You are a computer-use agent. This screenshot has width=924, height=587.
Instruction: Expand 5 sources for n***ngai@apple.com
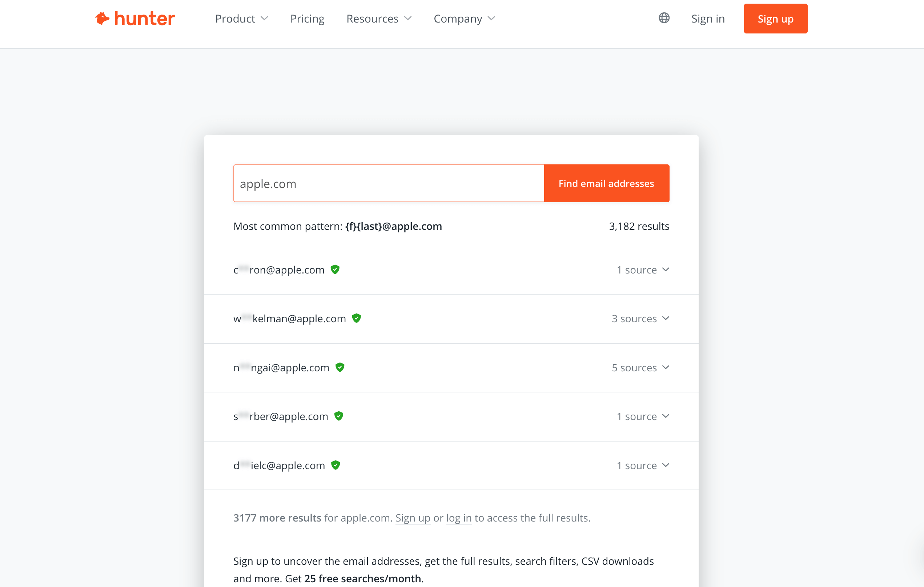640,368
